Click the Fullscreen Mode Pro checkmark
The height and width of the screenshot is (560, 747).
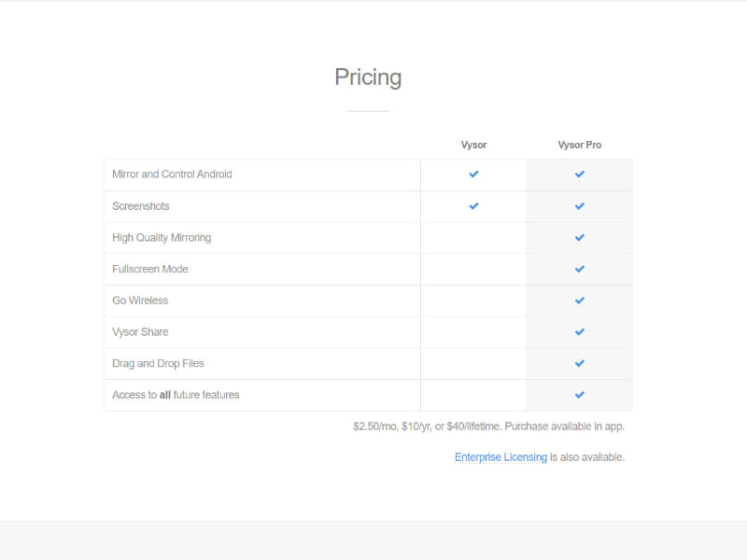click(x=579, y=270)
